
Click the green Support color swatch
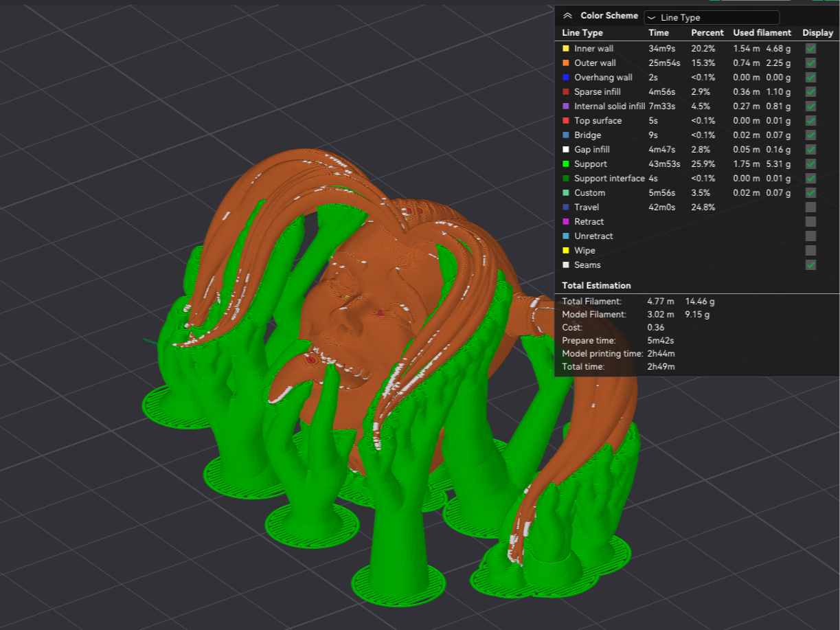pos(566,164)
